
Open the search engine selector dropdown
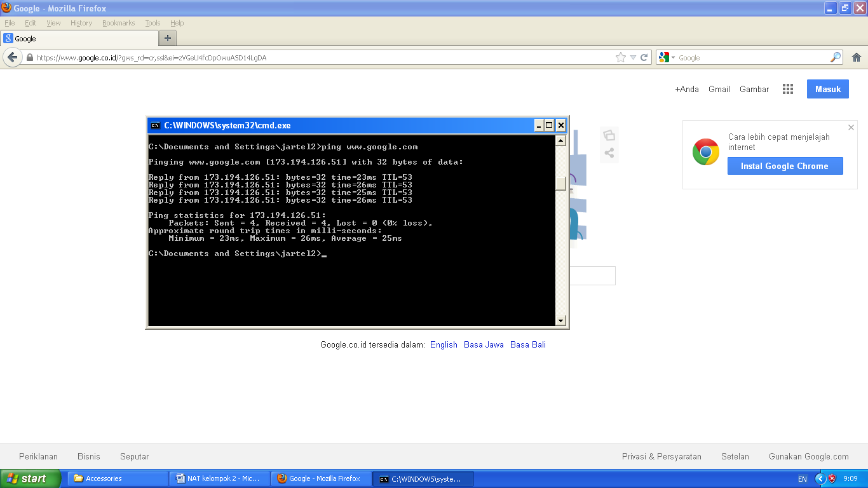tap(666, 57)
